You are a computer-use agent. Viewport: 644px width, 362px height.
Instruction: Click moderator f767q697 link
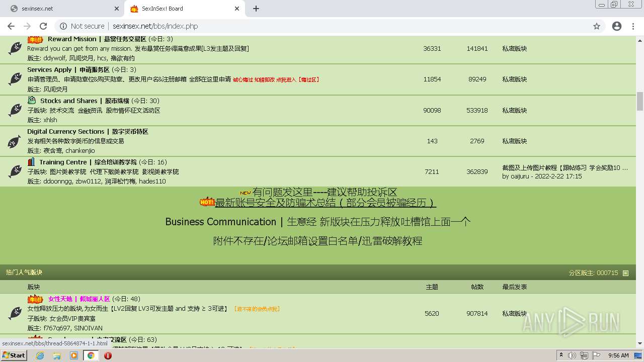click(x=57, y=328)
